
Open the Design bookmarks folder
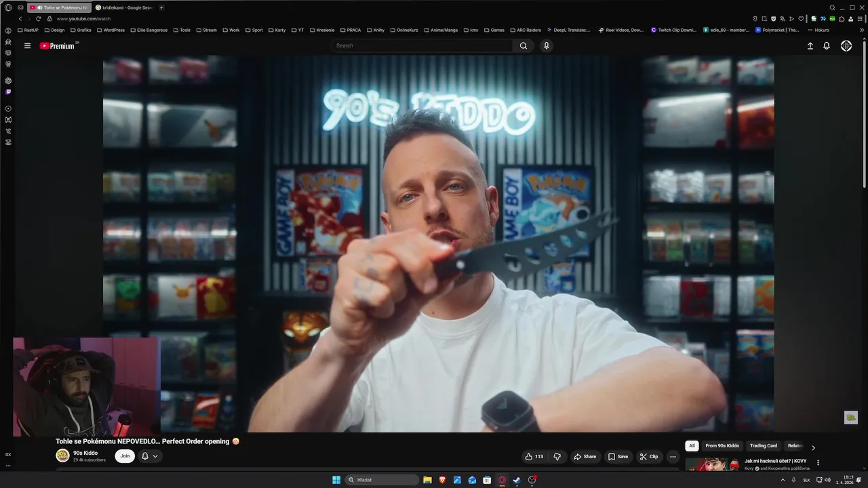[x=54, y=30]
